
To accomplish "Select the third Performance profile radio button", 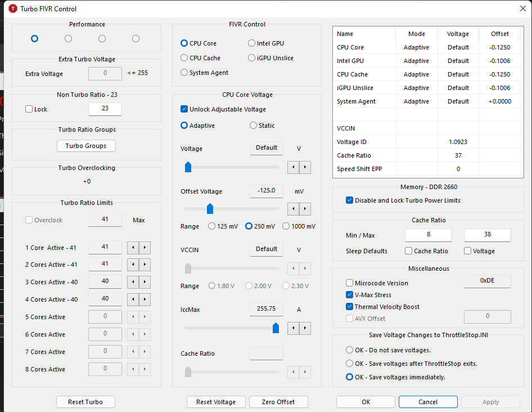I will point(102,39).
